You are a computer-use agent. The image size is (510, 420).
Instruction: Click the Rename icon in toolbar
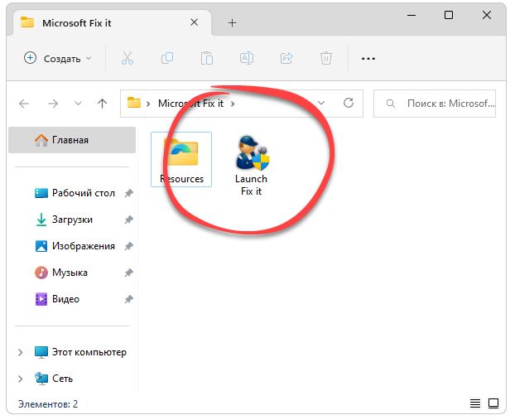point(247,58)
